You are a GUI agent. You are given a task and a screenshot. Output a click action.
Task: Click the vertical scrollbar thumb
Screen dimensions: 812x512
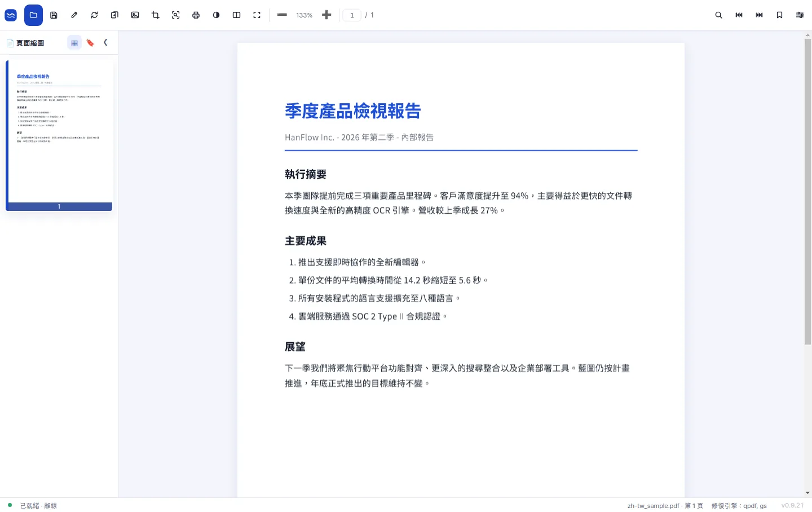[807, 192]
